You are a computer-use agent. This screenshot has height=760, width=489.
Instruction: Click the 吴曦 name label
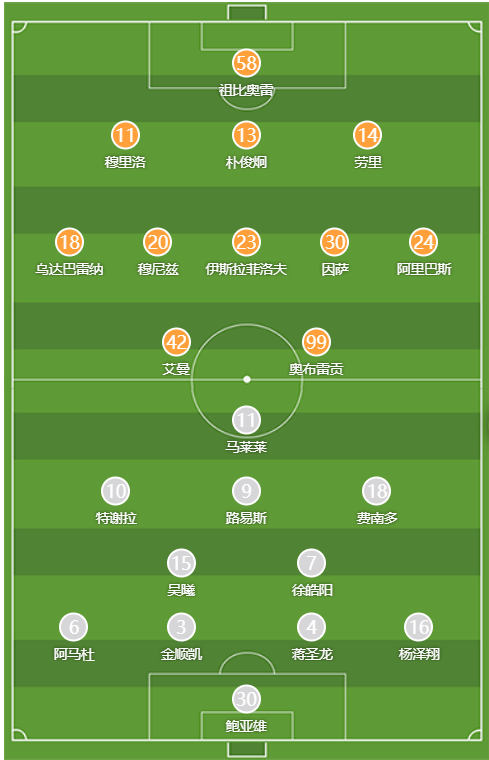(181, 590)
